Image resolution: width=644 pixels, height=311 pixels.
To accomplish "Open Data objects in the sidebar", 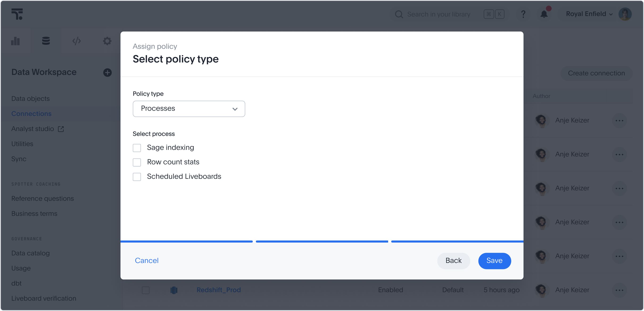I will pos(30,99).
